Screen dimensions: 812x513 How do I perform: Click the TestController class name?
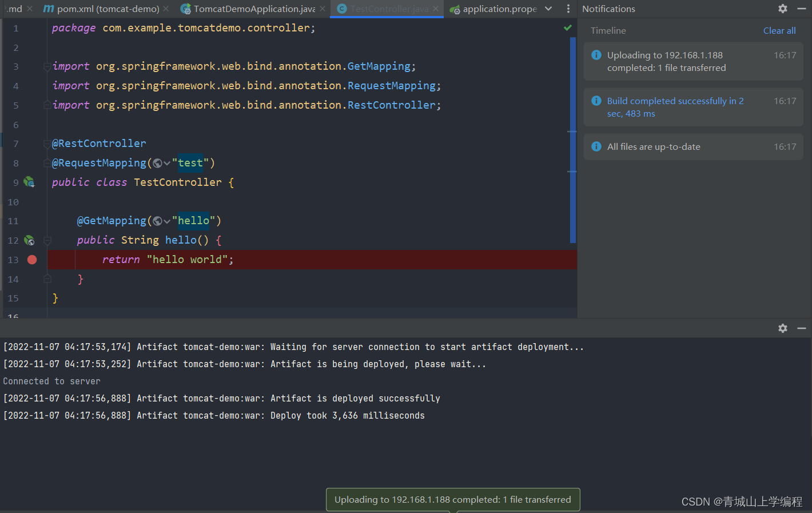point(178,182)
